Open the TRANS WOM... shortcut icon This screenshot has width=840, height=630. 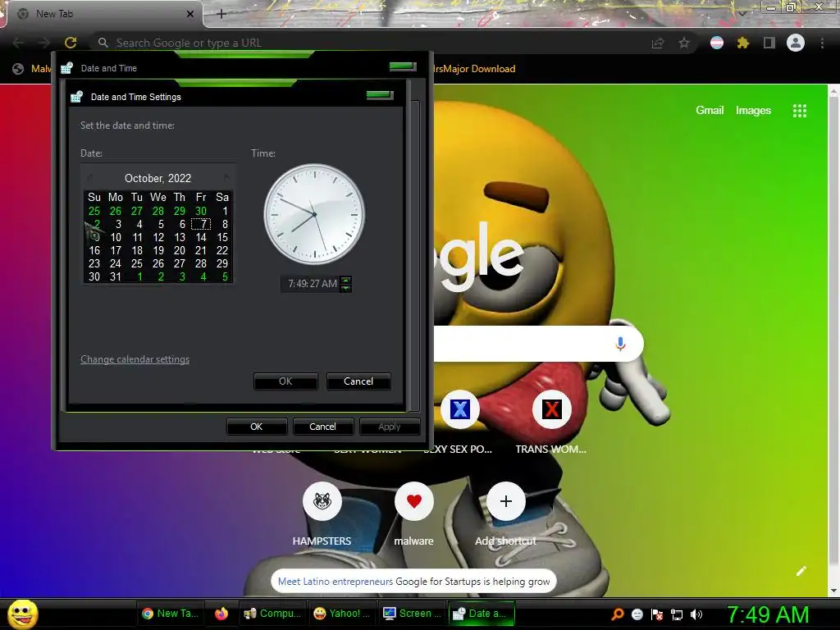tap(551, 410)
